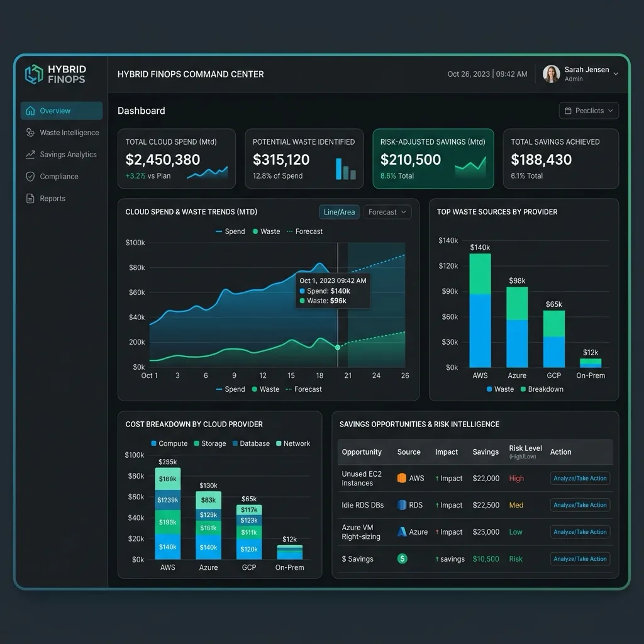Image resolution: width=644 pixels, height=644 pixels.
Task: Click the Azure logo source icon
Action: tap(402, 532)
